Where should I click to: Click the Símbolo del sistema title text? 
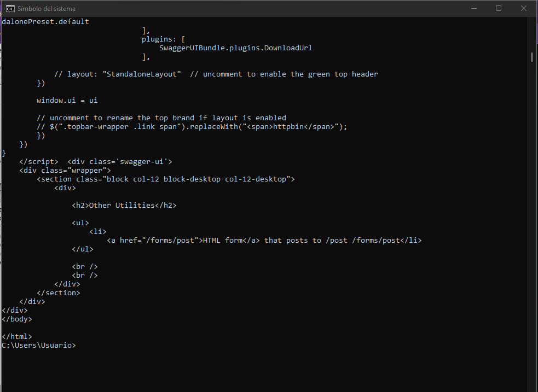[x=45, y=8]
